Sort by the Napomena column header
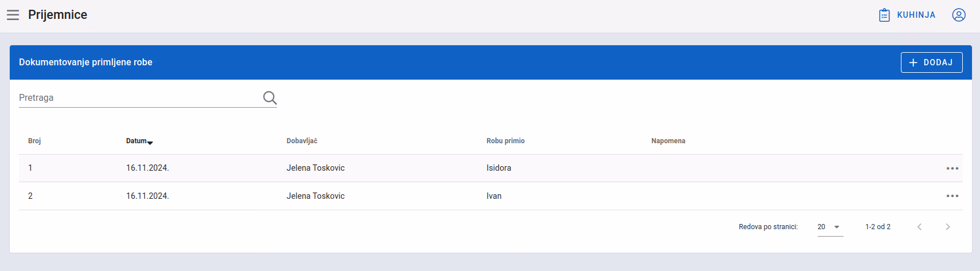This screenshot has height=271, width=980. click(668, 141)
